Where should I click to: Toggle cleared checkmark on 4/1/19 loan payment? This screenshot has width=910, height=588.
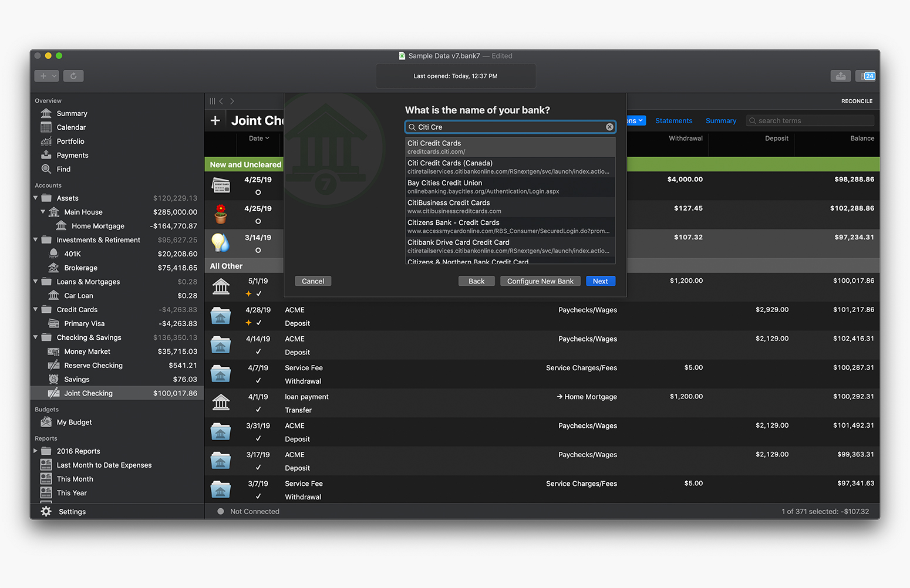pyautogui.click(x=258, y=410)
